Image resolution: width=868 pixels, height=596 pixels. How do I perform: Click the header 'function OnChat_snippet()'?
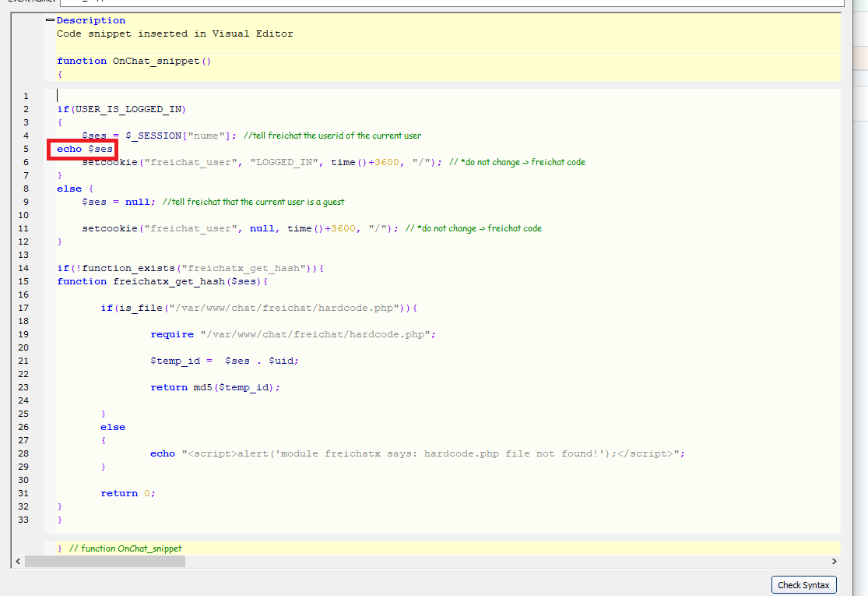pos(134,61)
